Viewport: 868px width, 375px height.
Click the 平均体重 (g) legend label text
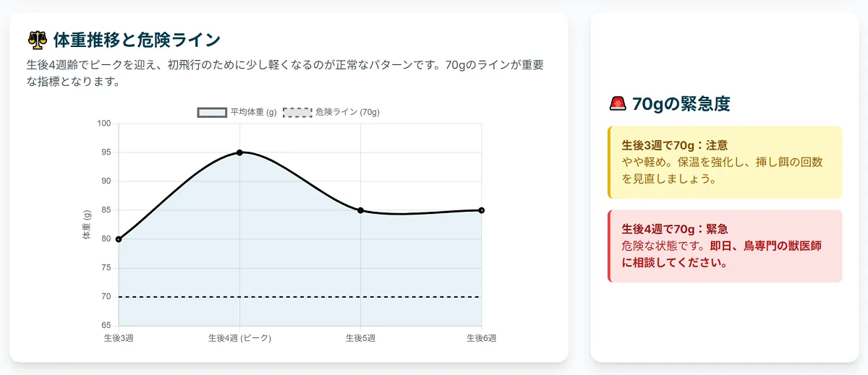[x=254, y=112]
